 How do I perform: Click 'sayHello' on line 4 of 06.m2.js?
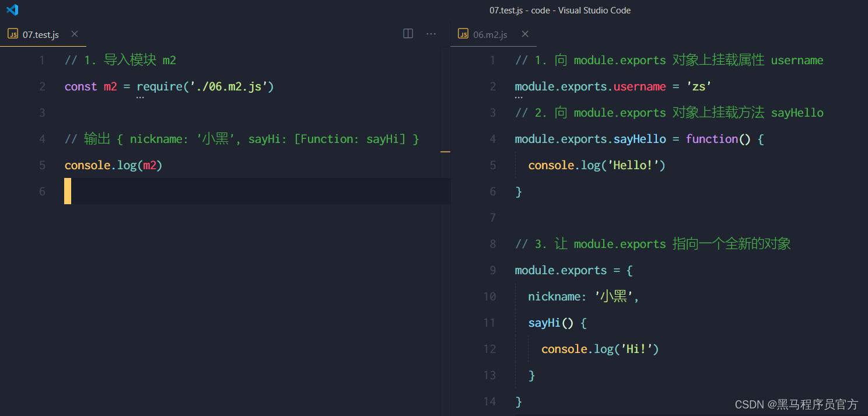coord(640,139)
